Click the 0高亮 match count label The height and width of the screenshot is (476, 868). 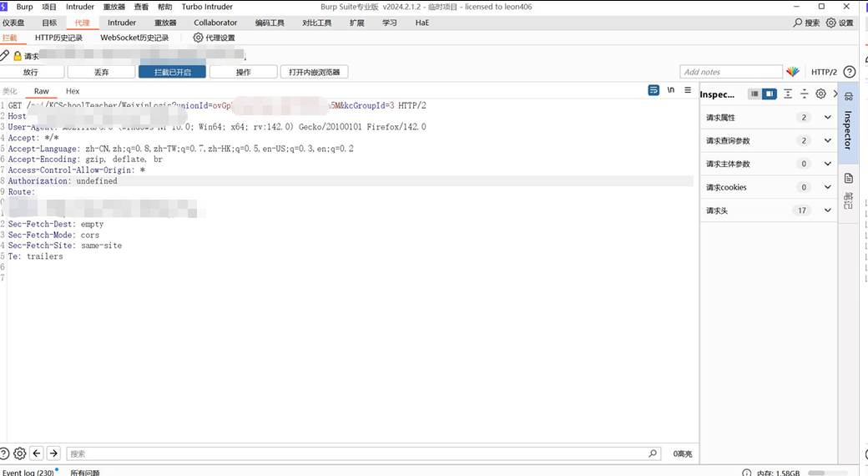(683, 453)
